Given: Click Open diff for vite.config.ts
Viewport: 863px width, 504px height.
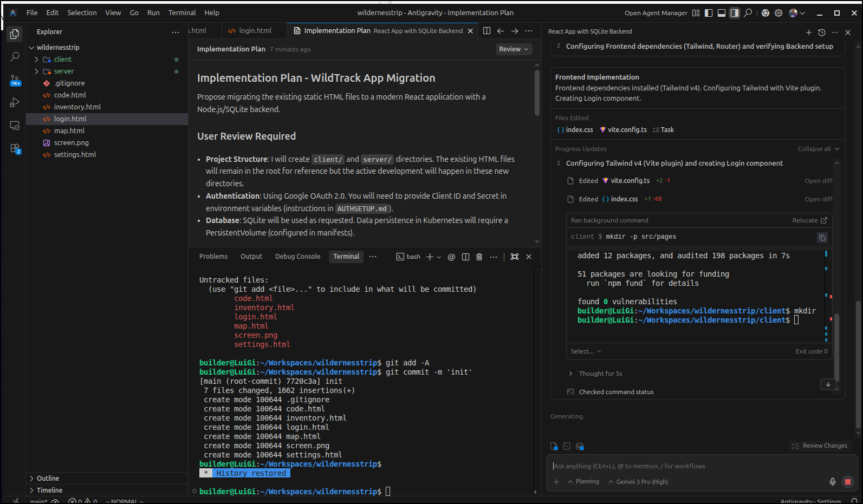Looking at the screenshot, I should (x=818, y=181).
